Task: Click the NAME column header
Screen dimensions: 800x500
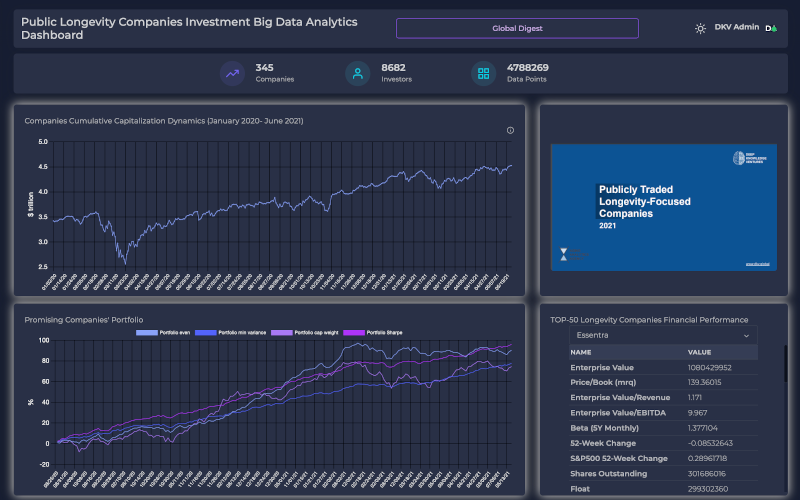Action: tap(581, 353)
